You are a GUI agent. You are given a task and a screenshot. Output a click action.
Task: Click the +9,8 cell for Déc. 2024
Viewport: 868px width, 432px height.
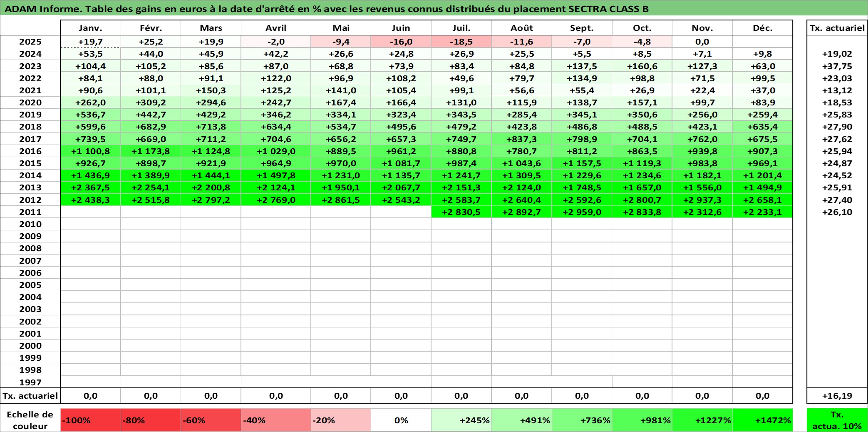click(762, 54)
